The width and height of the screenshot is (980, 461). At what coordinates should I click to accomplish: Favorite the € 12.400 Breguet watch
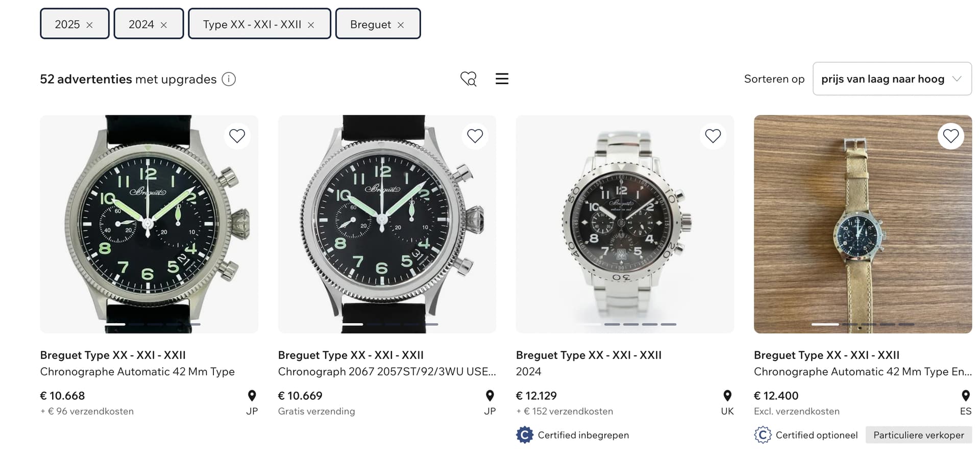click(950, 136)
